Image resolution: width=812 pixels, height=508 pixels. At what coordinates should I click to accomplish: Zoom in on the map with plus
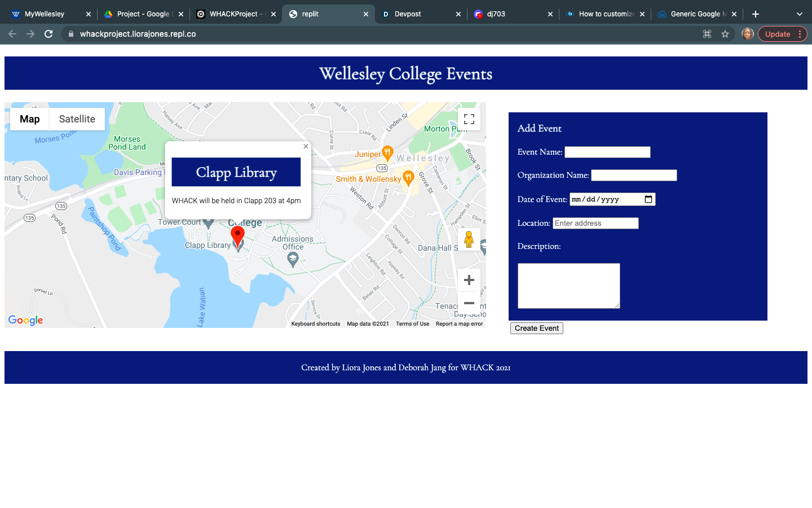point(469,280)
